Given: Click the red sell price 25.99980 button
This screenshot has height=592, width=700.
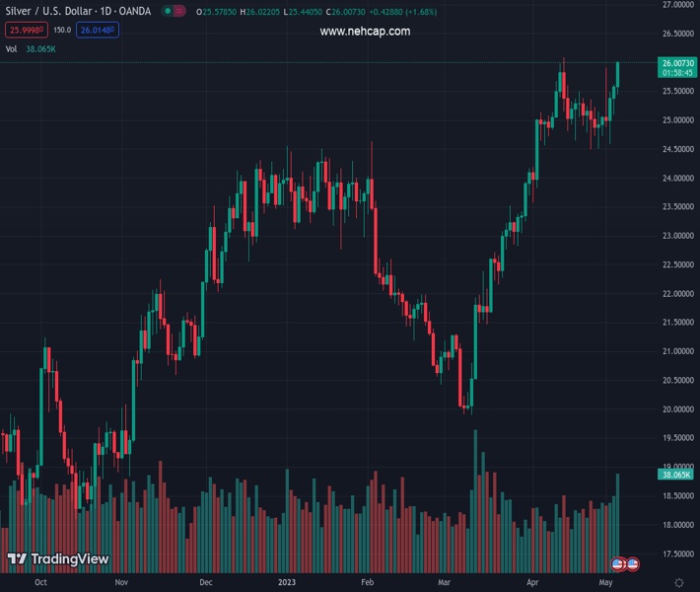Looking at the screenshot, I should [23, 31].
